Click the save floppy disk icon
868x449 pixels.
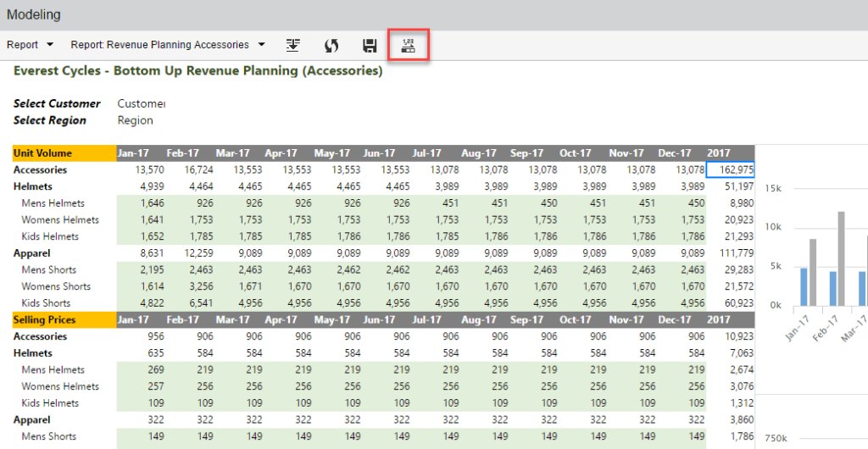coord(370,46)
